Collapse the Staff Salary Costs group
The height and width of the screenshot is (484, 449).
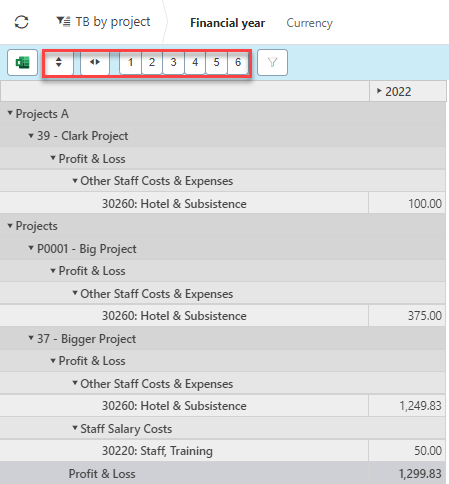pos(75,428)
